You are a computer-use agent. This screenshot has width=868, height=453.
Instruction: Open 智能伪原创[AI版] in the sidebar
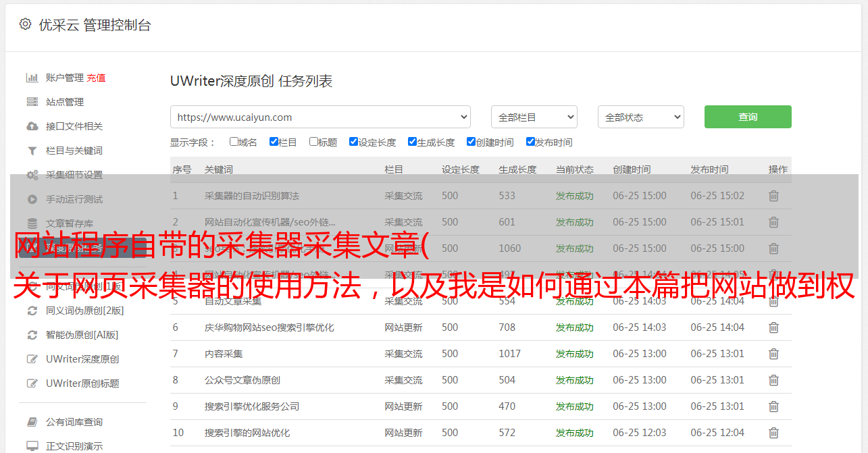tap(82, 335)
